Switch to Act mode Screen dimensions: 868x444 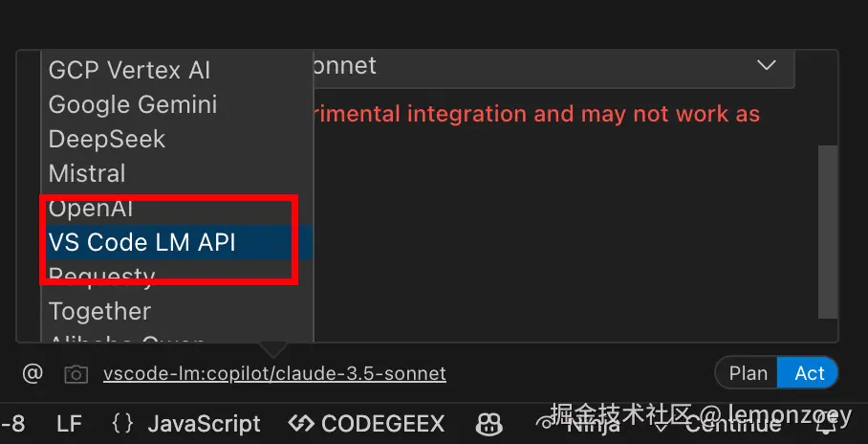point(809,373)
